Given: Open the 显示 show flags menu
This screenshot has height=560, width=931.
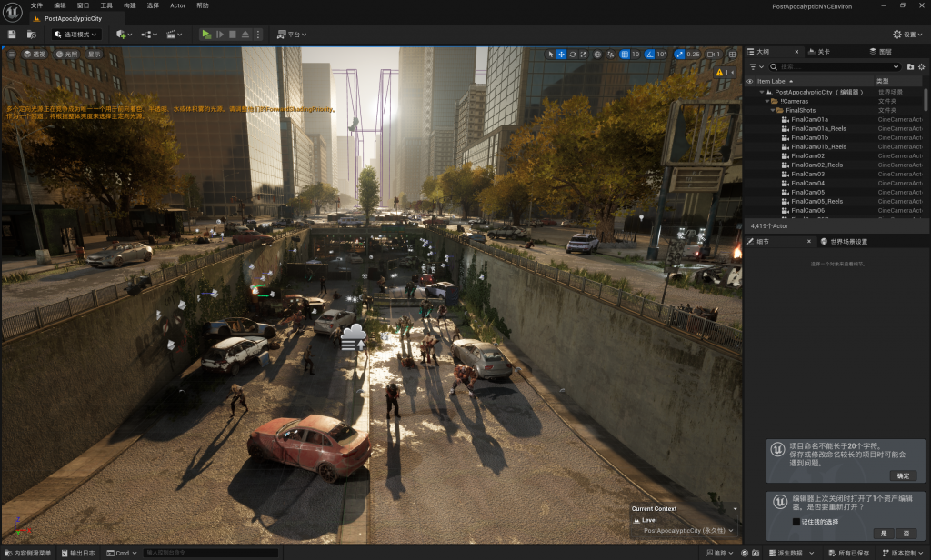Looking at the screenshot, I should click(95, 54).
